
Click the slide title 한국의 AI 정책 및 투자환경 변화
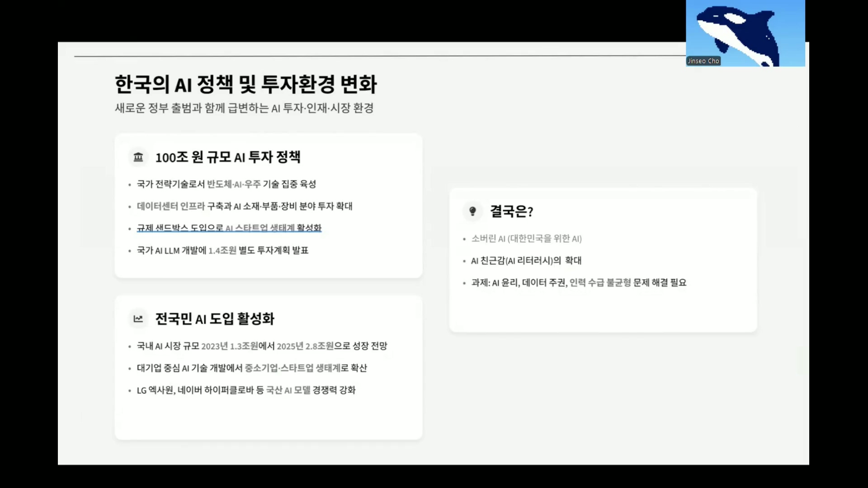245,84
